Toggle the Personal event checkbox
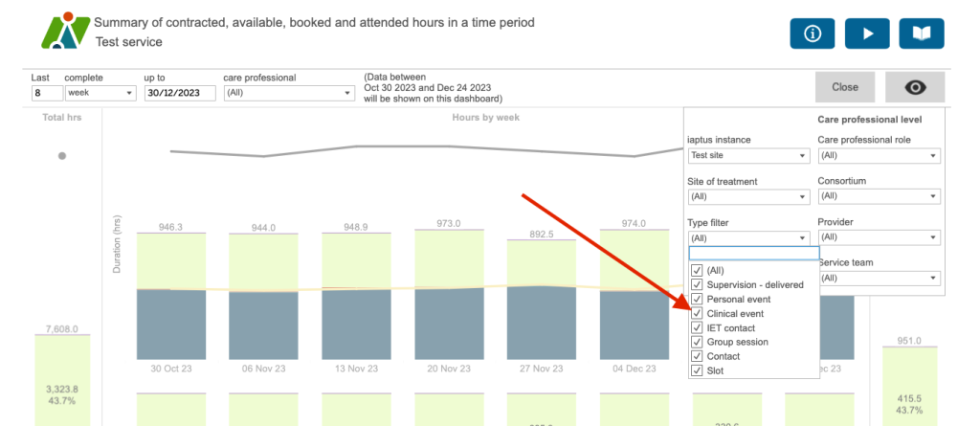980x426 pixels. 697,299
